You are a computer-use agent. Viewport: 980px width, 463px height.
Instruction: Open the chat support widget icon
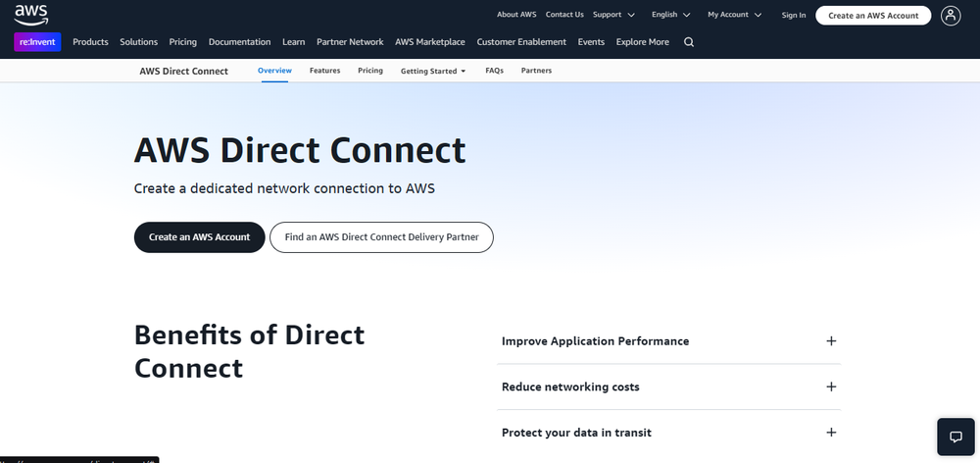pyautogui.click(x=955, y=437)
